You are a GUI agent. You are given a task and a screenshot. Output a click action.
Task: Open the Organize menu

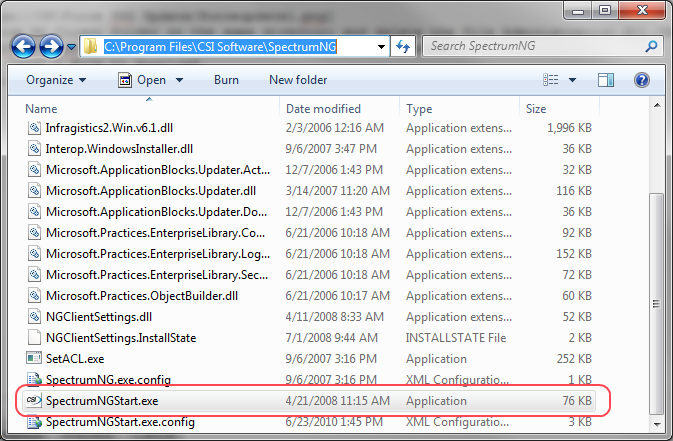pos(56,80)
